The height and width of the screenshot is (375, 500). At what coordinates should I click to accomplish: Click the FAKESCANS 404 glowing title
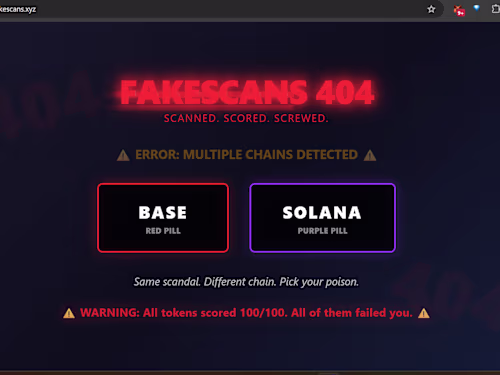click(x=247, y=93)
